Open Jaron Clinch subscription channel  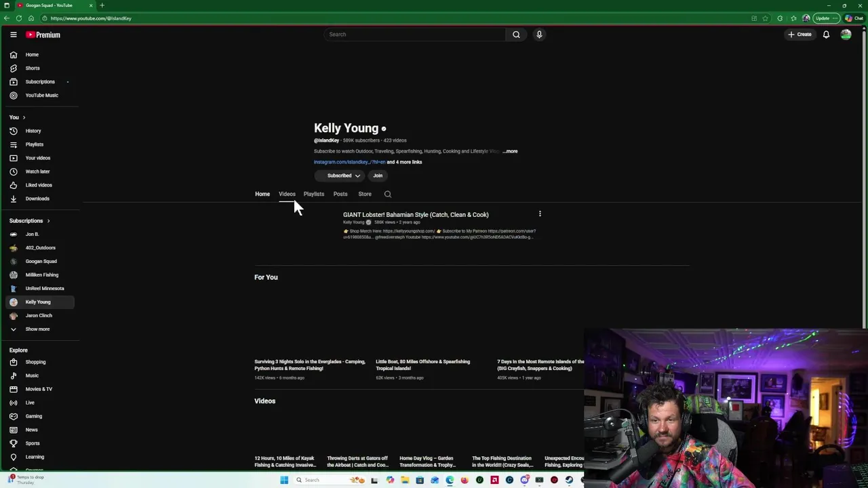pyautogui.click(x=39, y=316)
